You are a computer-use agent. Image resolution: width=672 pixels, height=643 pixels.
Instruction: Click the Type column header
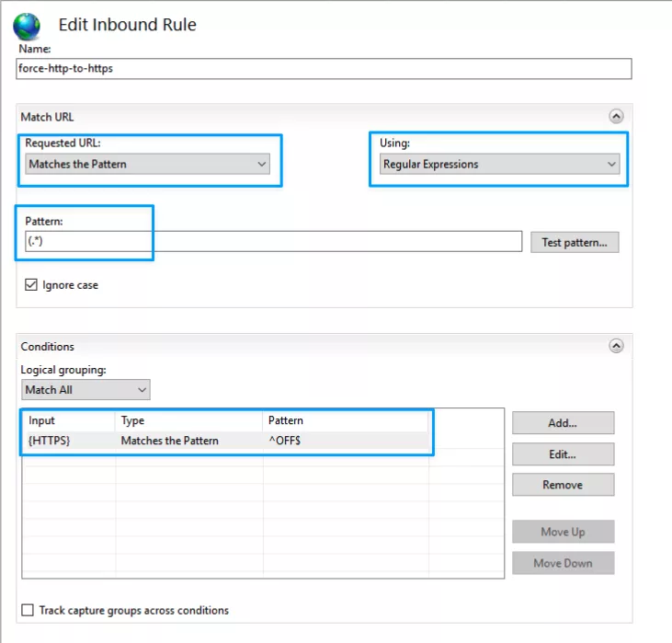tap(188, 420)
